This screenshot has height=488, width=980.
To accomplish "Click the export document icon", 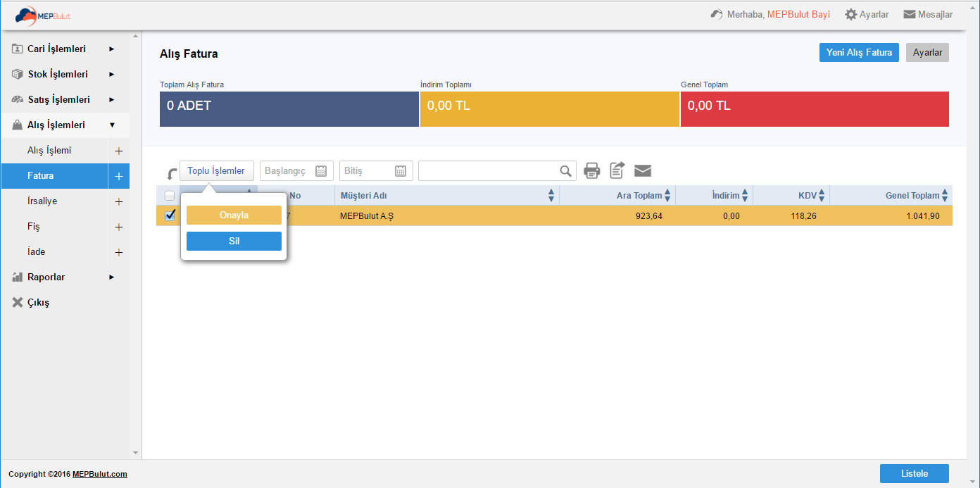I will (617, 170).
